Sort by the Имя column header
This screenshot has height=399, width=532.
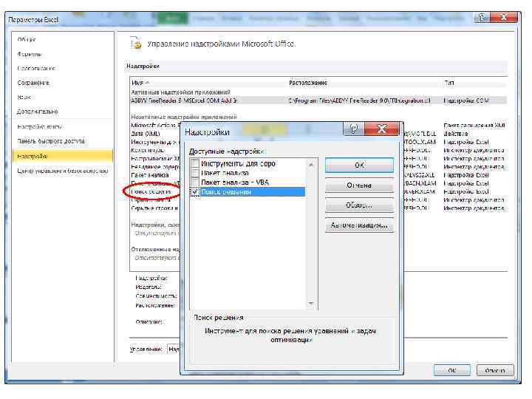point(140,83)
